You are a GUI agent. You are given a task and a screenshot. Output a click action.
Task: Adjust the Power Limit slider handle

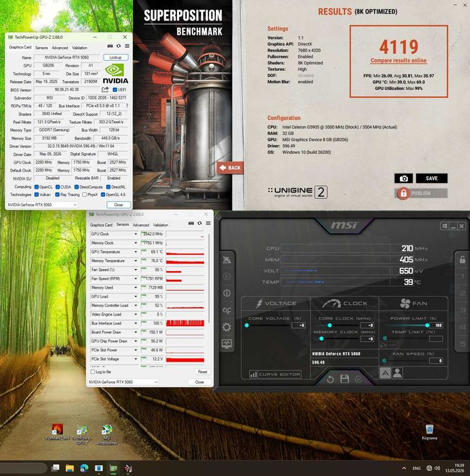(x=428, y=325)
